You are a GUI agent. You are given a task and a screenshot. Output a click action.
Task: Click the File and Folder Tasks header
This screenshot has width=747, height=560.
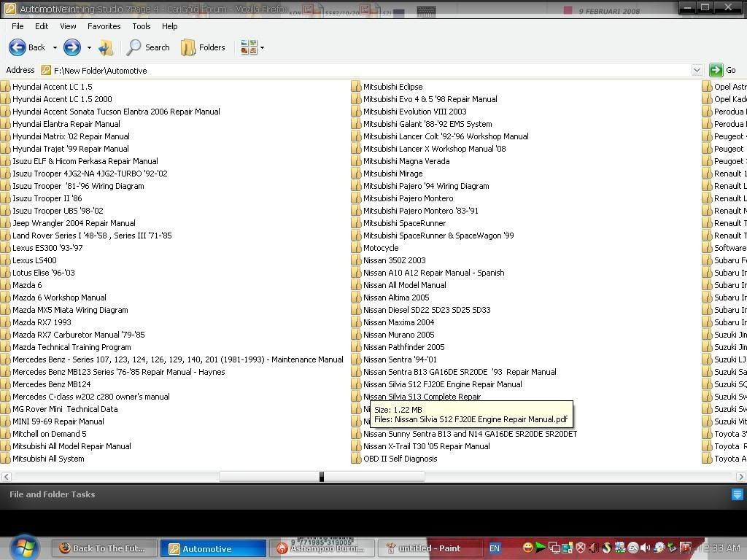coord(52,494)
